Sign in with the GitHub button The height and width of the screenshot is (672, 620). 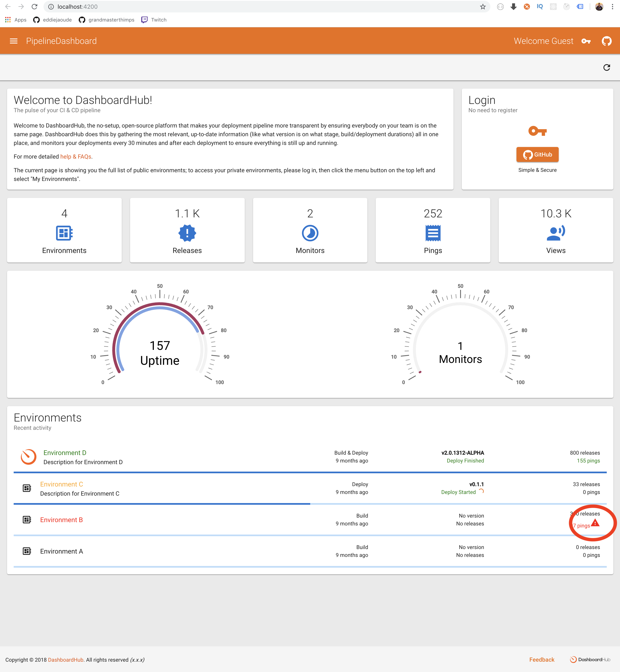[x=537, y=155]
